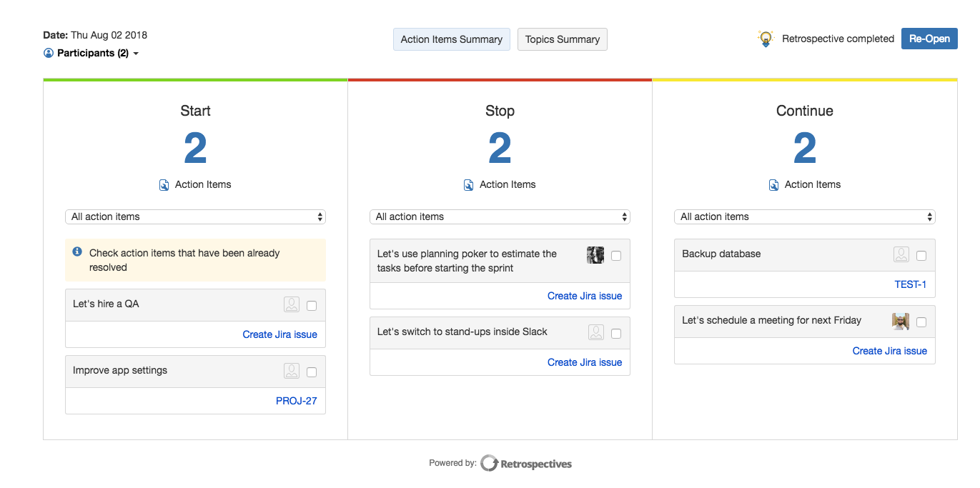The image size is (980, 488).
Task: Check the Backup database checkbox
Action: pyautogui.click(x=921, y=256)
